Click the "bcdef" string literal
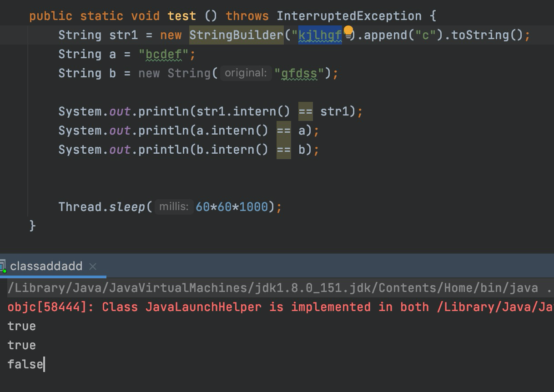The height and width of the screenshot is (392, 554). click(x=164, y=54)
